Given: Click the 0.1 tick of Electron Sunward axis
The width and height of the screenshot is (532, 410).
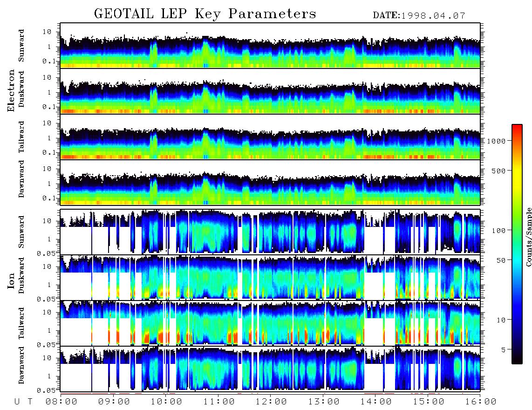Looking at the screenshot, I should [49, 61].
